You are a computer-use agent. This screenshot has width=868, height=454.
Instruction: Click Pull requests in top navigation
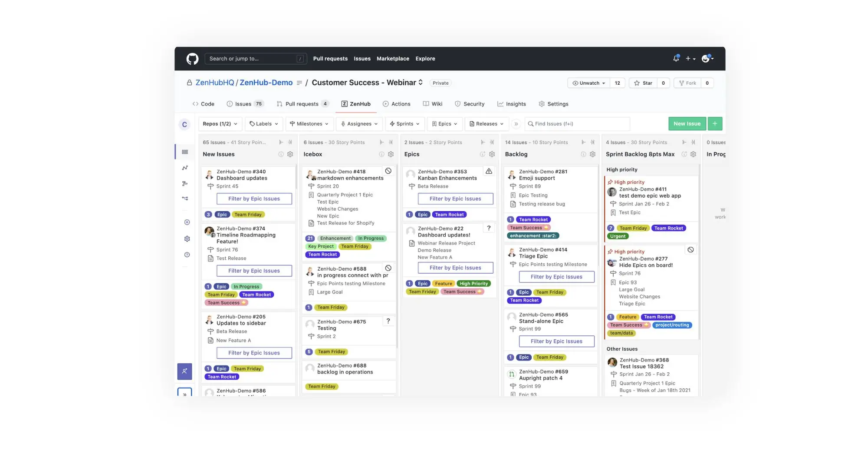pos(330,59)
